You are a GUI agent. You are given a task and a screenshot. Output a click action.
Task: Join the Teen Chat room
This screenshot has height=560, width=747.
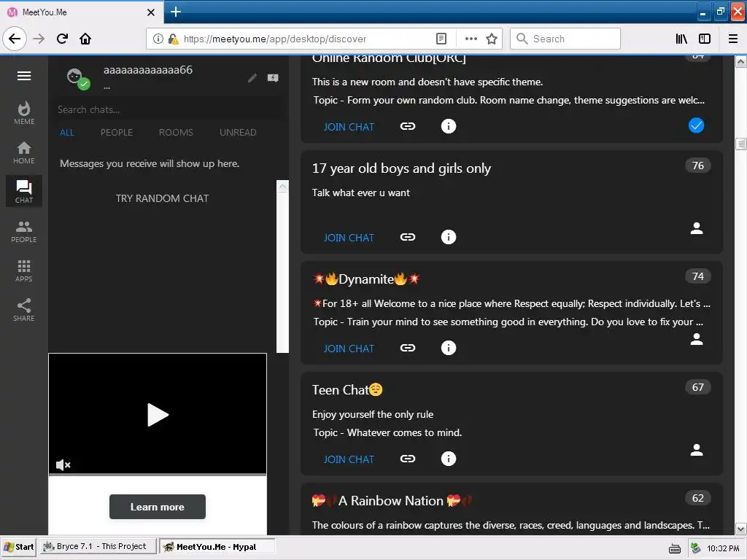(x=349, y=460)
